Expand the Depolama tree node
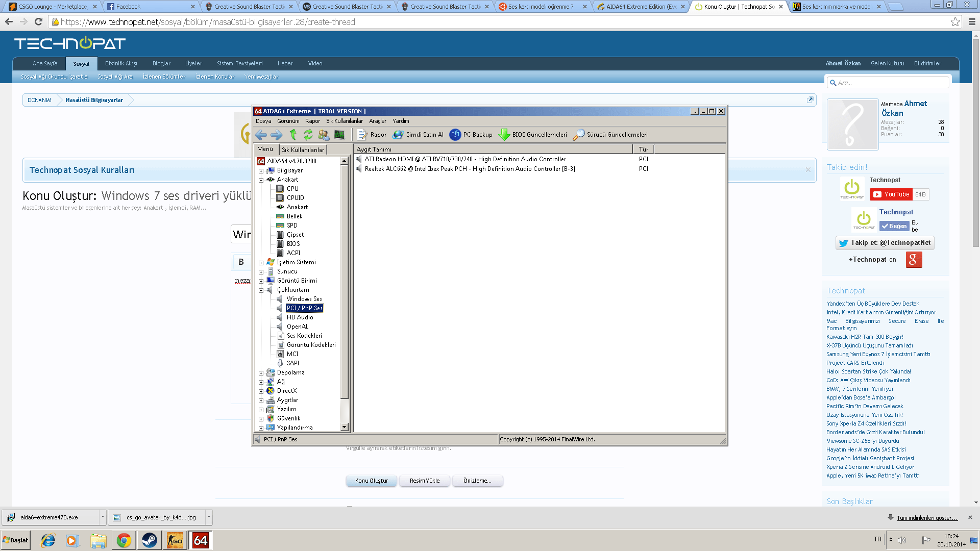 pos(261,373)
